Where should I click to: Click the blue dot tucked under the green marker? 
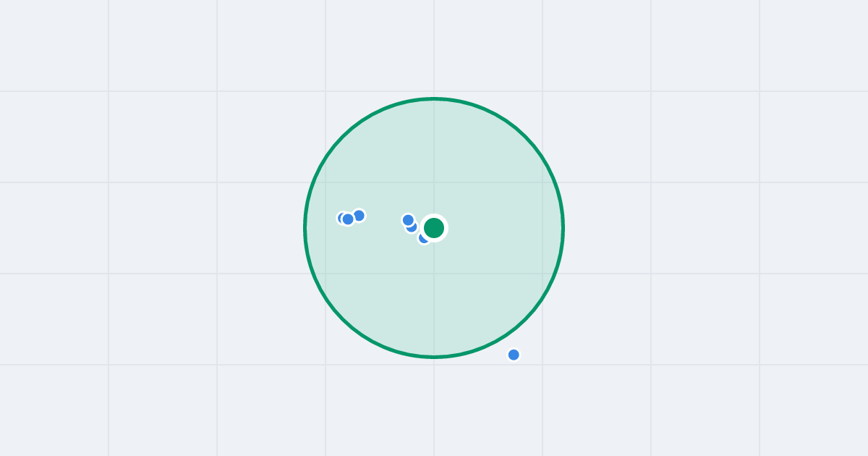point(423,238)
